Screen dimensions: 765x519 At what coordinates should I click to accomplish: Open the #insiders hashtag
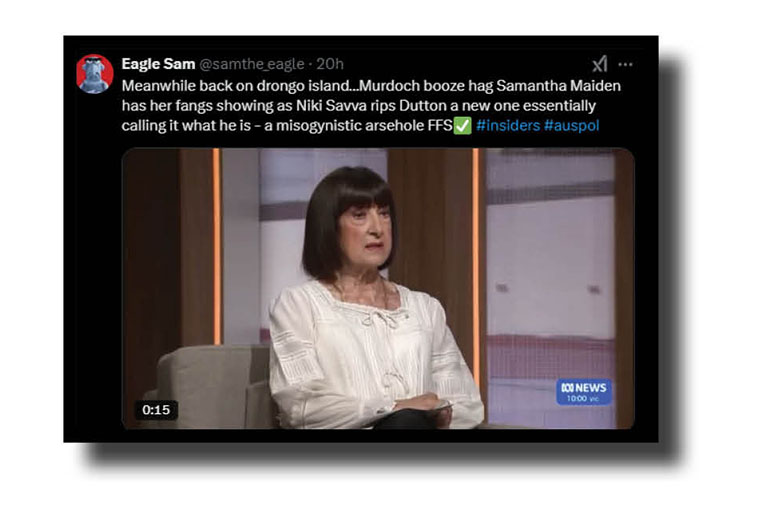pyautogui.click(x=508, y=126)
